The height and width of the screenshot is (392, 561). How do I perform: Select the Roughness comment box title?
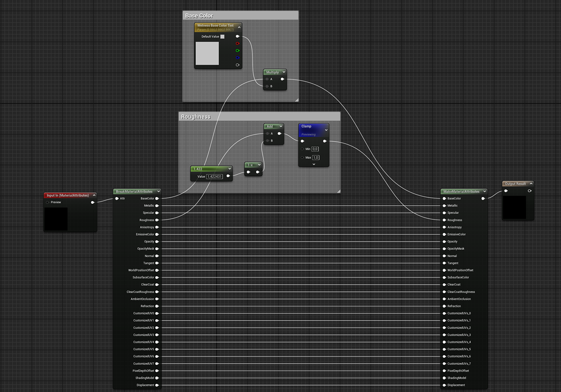pos(196,117)
